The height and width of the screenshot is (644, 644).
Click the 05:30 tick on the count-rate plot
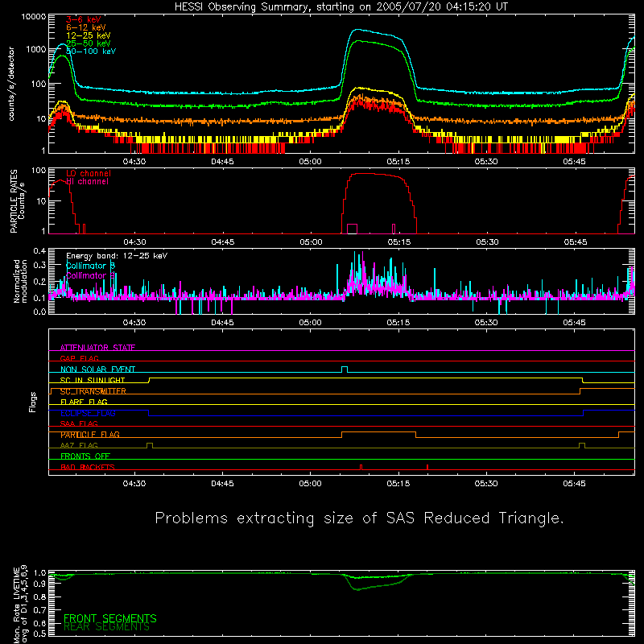tap(486, 162)
